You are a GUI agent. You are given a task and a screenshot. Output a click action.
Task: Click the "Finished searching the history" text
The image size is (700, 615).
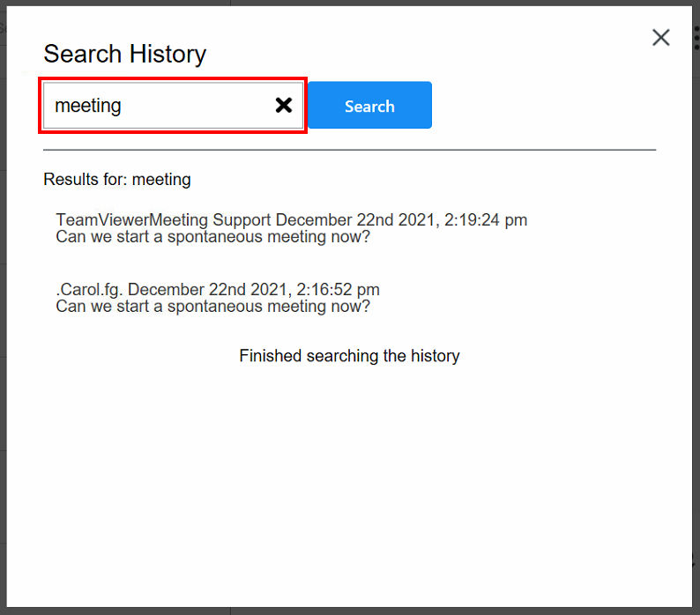click(x=349, y=356)
